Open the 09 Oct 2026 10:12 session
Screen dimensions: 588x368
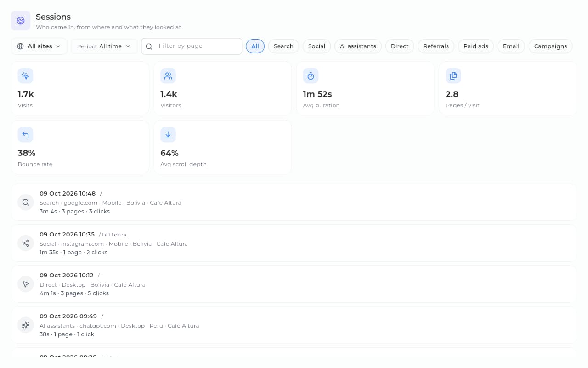294,284
